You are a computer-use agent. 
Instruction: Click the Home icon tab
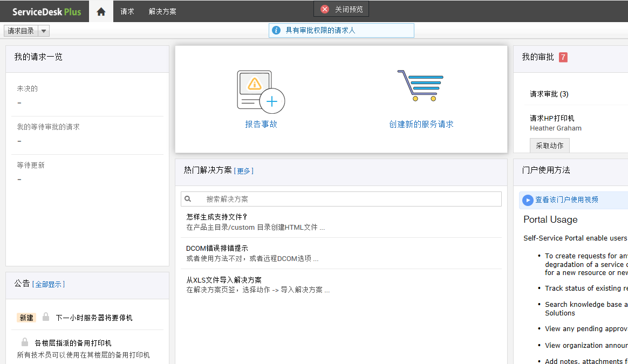(x=101, y=11)
